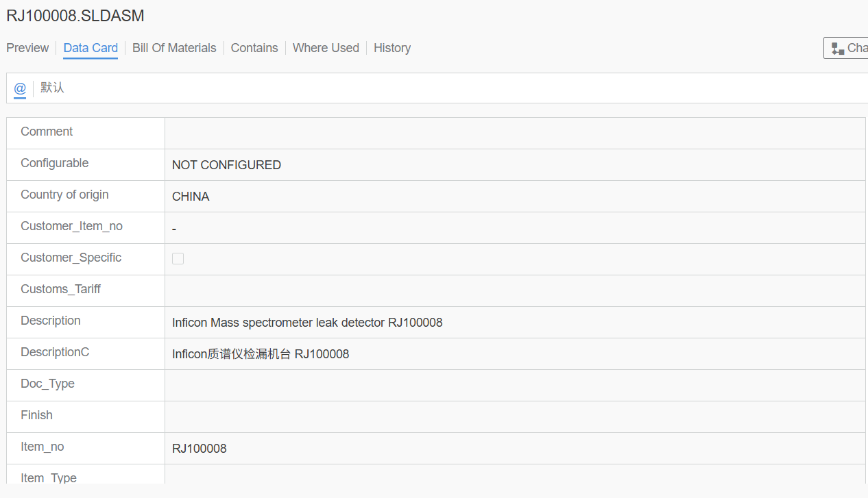Click the DescriptionC value field
This screenshot has width=868, height=498.
click(x=261, y=354)
